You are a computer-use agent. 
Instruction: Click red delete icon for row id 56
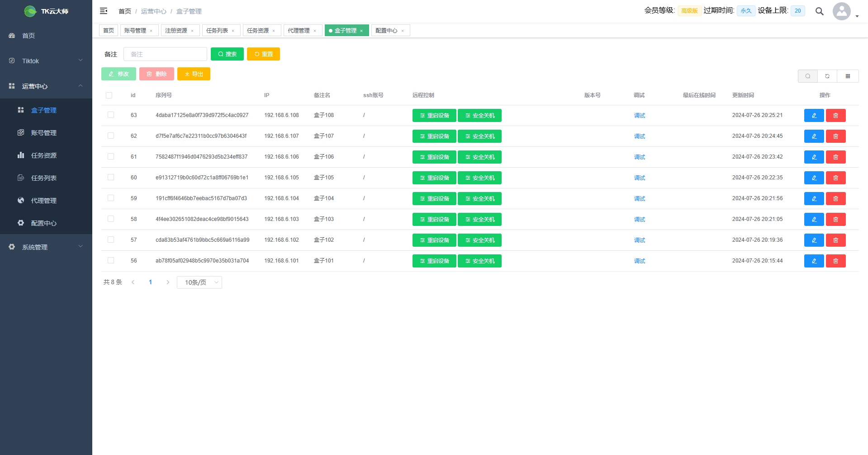[x=835, y=261]
